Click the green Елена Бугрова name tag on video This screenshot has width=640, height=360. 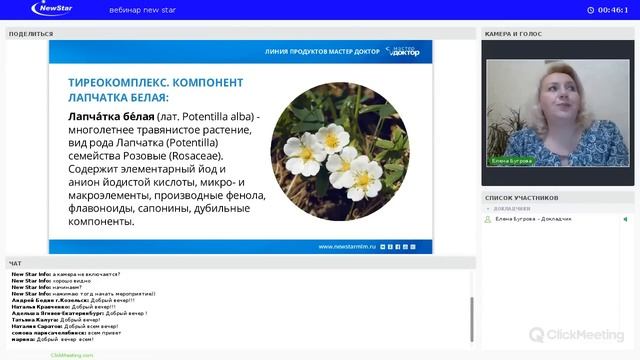pyautogui.click(x=512, y=161)
